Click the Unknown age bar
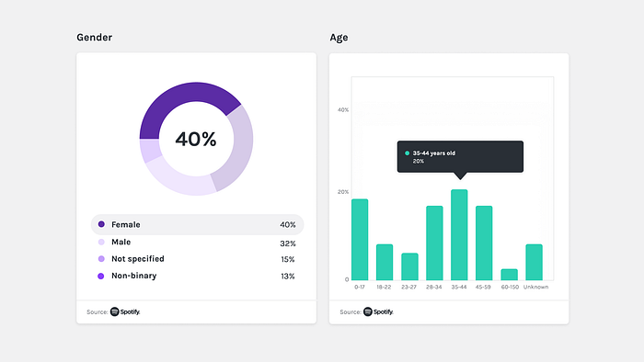644x362 pixels. 534,263
